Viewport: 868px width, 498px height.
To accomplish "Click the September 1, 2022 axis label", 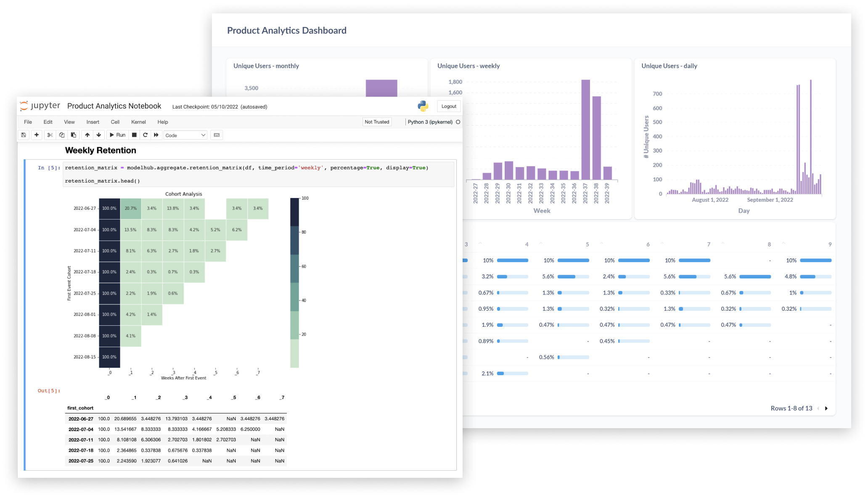I will pos(770,200).
